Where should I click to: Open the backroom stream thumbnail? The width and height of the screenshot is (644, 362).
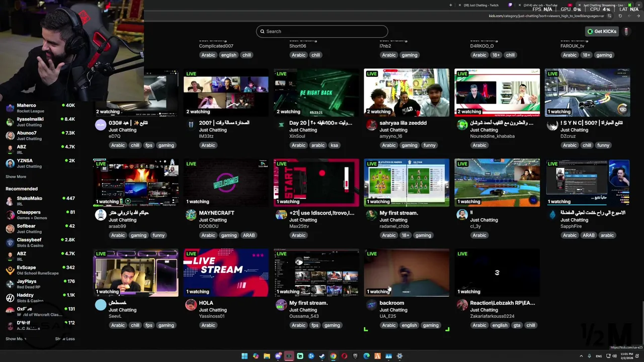[407, 273]
